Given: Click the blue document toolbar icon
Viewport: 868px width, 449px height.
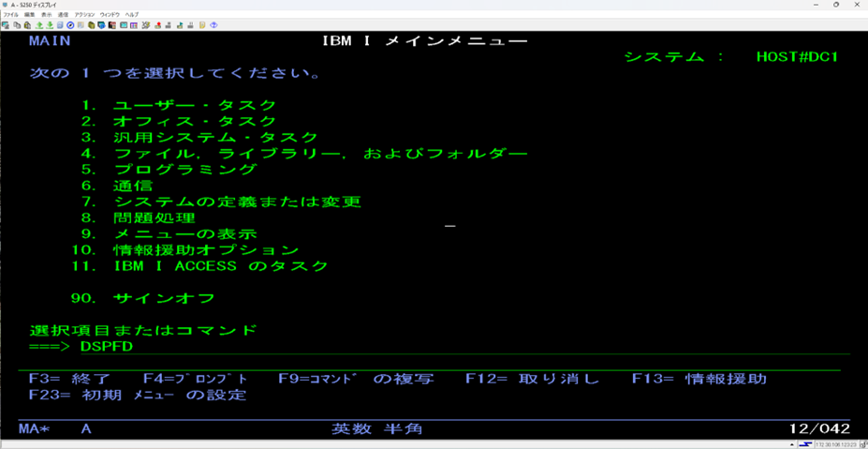Looking at the screenshot, I should pos(60,25).
